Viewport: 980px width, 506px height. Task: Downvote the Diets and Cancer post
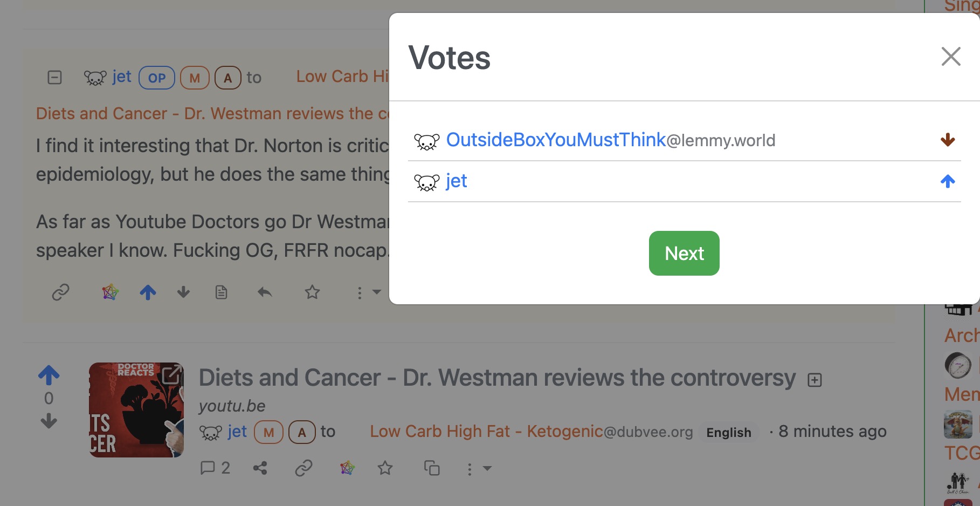click(x=49, y=421)
